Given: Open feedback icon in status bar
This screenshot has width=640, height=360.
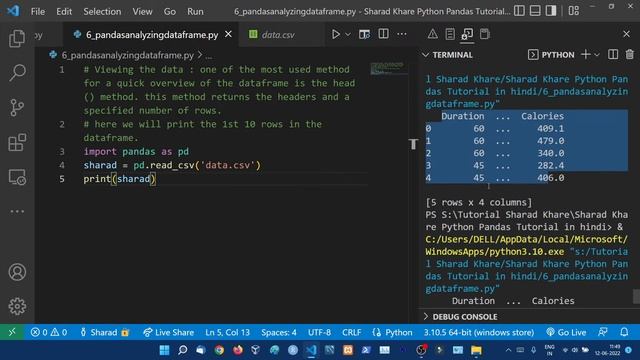Looking at the screenshot, I should click(603, 332).
